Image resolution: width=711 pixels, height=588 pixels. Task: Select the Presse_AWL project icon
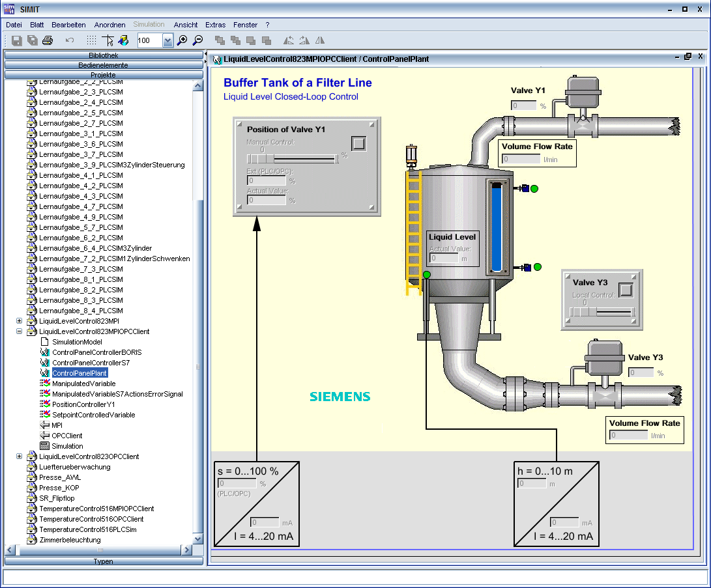point(32,477)
